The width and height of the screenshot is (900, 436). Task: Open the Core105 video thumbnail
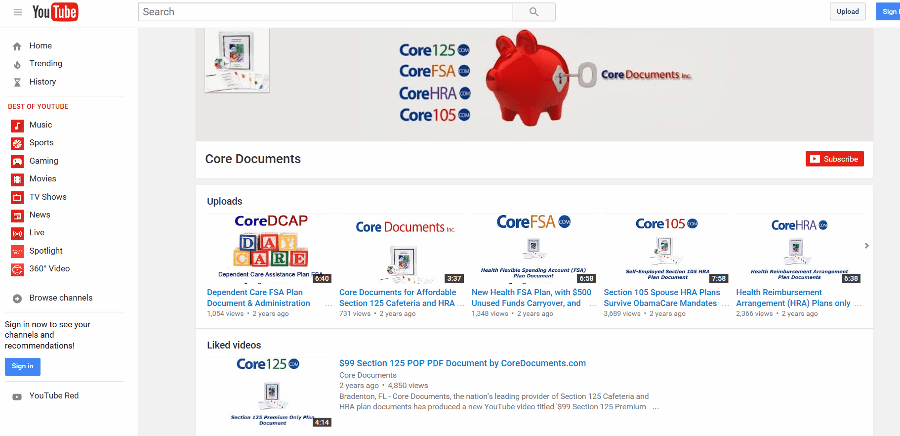point(666,248)
